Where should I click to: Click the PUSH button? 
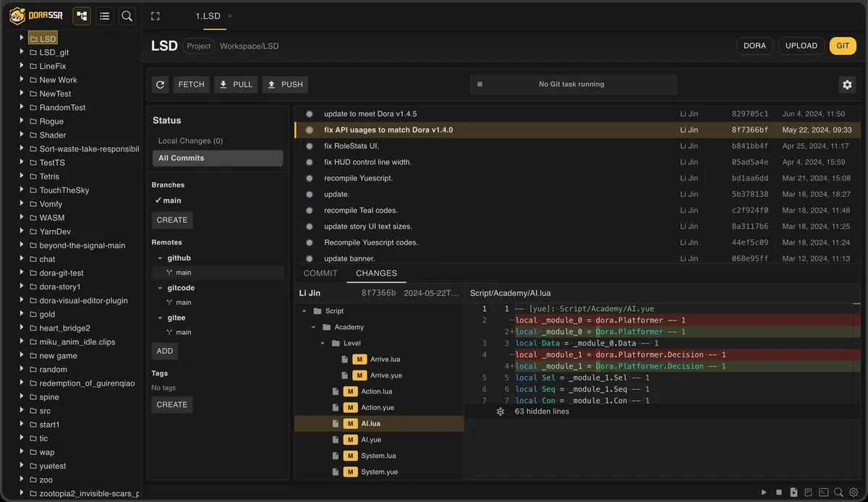tap(285, 85)
